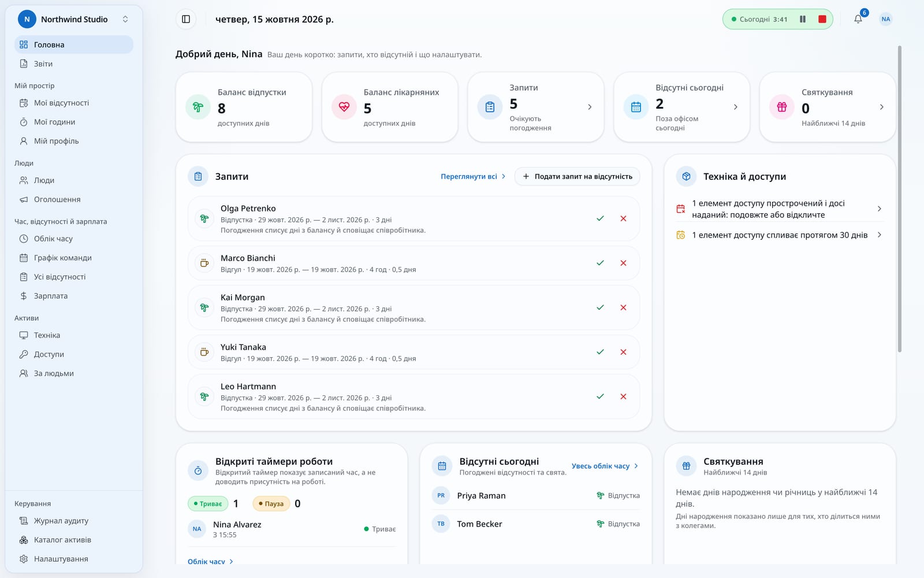The image size is (924, 578).
Task: Expand the Запити summary card chevron
Action: click(x=590, y=107)
